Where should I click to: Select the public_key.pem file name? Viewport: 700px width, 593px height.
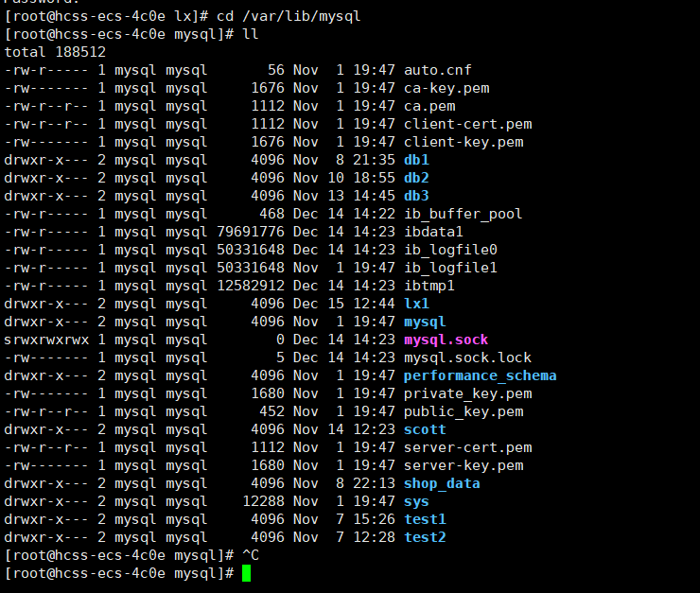tap(464, 411)
